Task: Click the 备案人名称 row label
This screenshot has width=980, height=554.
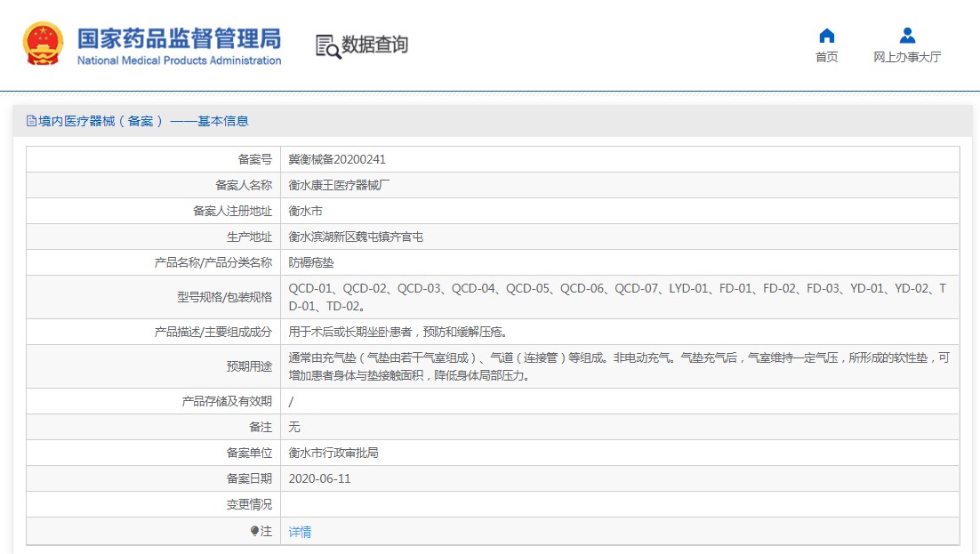Action: [244, 185]
